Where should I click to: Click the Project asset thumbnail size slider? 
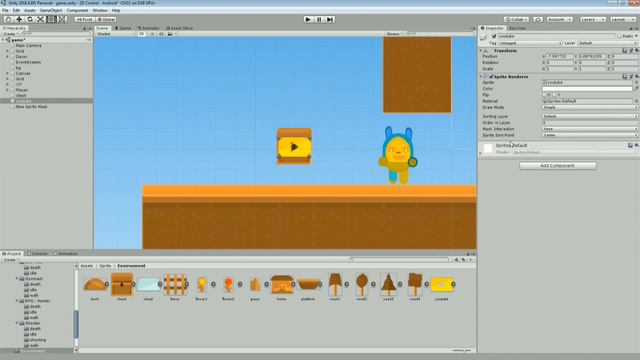461,350
